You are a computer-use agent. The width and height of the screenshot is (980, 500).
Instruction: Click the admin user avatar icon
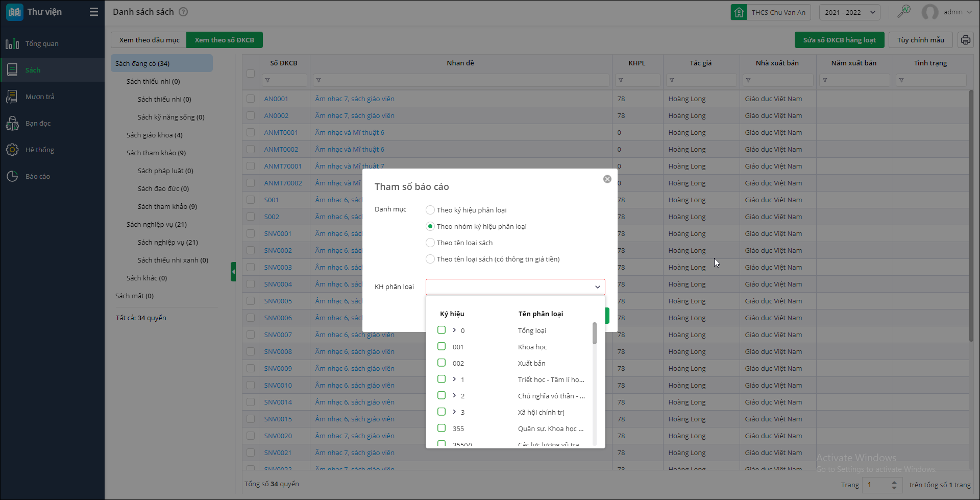930,12
